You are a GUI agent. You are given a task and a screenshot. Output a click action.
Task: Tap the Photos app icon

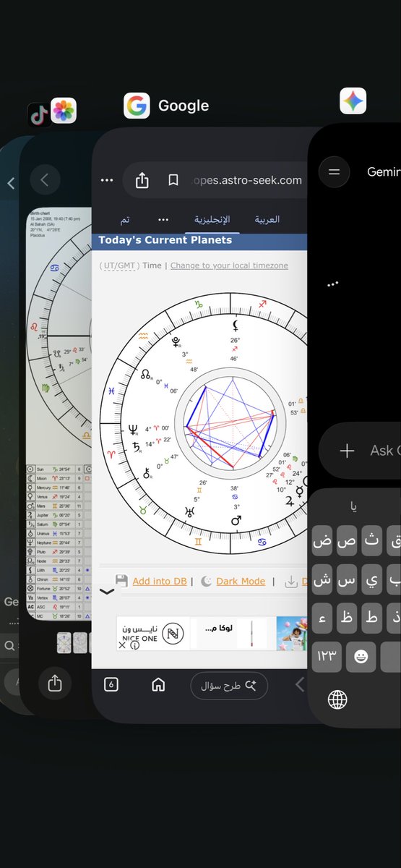pyautogui.click(x=64, y=111)
